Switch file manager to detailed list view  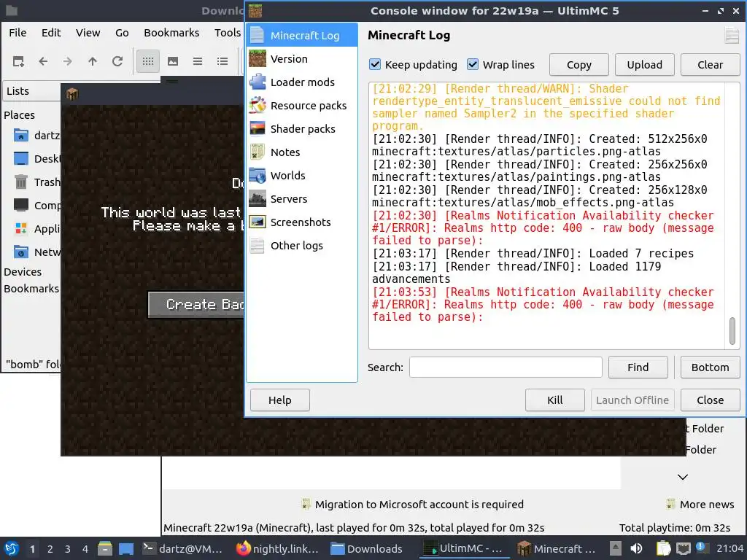tap(222, 61)
